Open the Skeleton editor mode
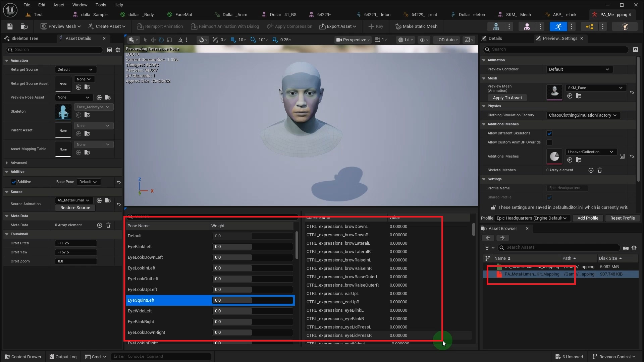This screenshot has height=362, width=644. [x=496, y=27]
